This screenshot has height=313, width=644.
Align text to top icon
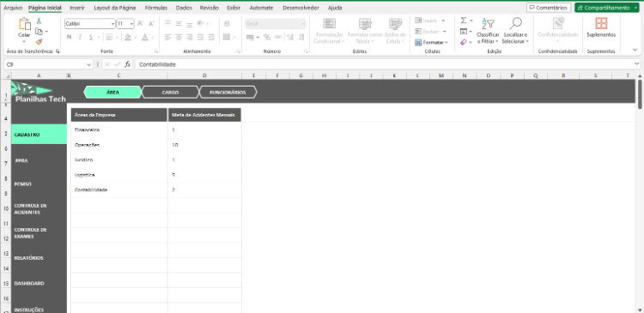[168, 23]
